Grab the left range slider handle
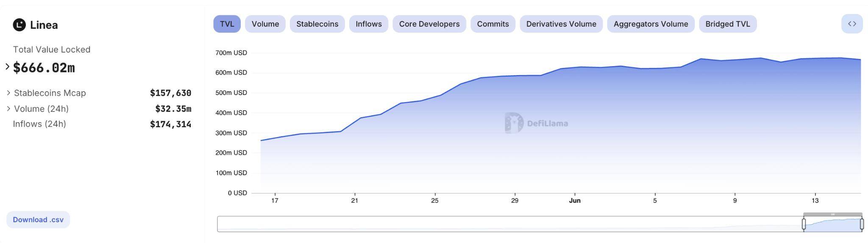This screenshot has width=868, height=243. 804,224
